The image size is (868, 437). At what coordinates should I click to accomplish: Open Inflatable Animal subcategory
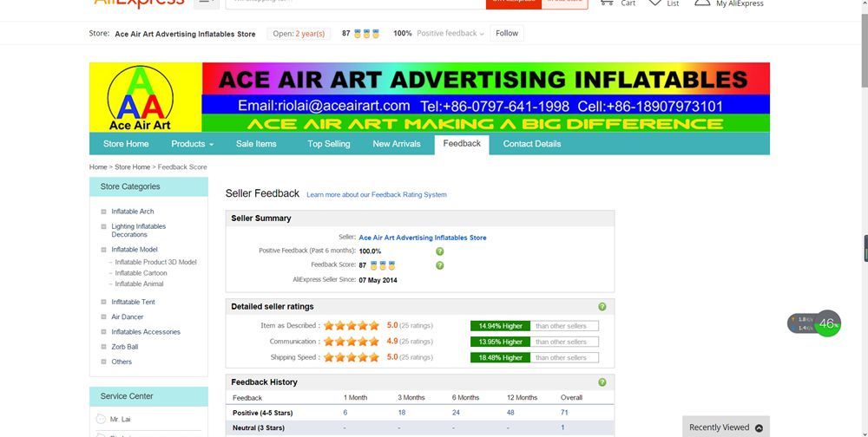[139, 284]
